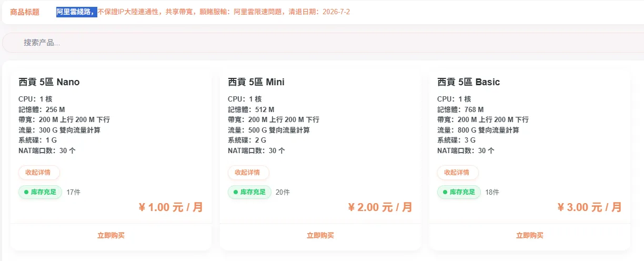
Task: Collapse details on 西貢 5區 Nano card
Action: coord(39,173)
